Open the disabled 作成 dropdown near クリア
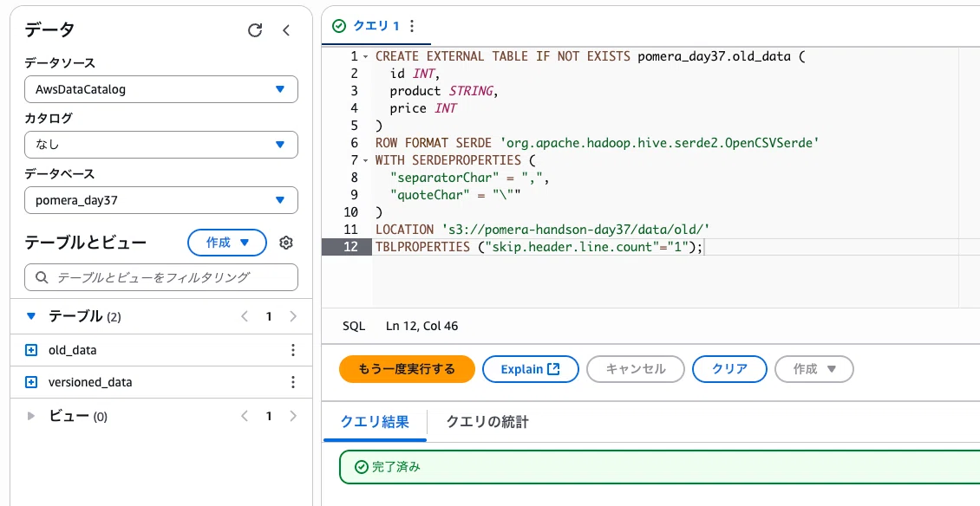 pyautogui.click(x=813, y=368)
